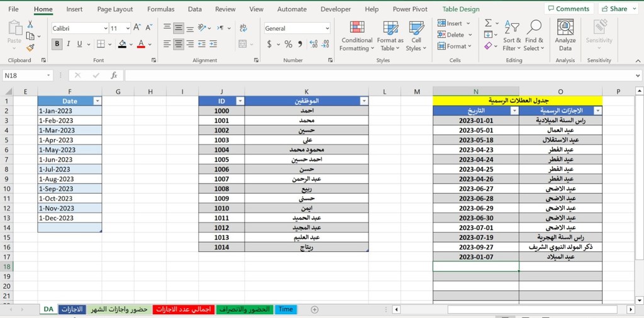Click the Borders icon
This screenshot has width=644, height=318.
coord(101,44)
